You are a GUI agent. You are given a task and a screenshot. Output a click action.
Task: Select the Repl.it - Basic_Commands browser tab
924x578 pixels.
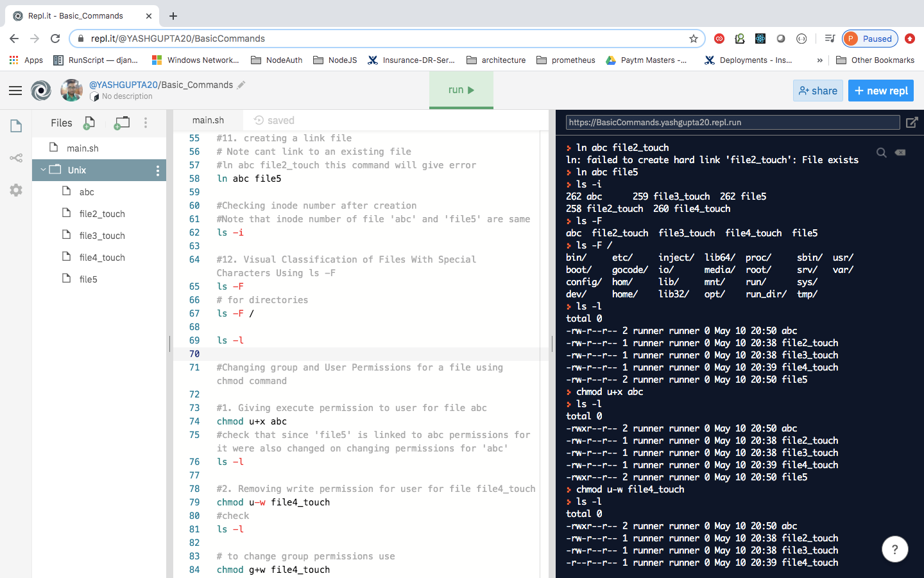(x=77, y=15)
